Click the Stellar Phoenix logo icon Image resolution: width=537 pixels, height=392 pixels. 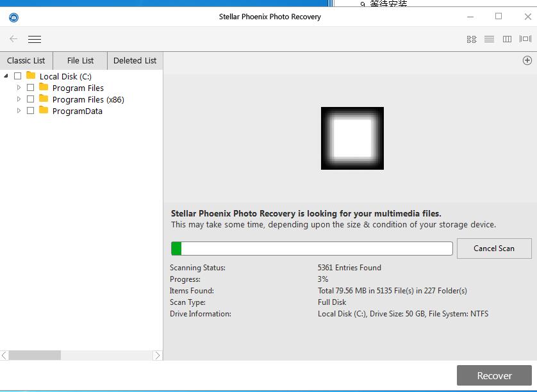click(x=12, y=17)
